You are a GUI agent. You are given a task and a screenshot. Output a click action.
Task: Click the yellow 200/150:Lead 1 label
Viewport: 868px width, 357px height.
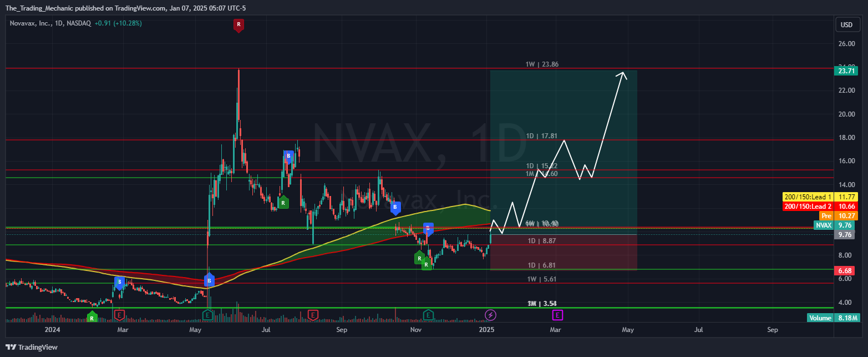pyautogui.click(x=820, y=197)
